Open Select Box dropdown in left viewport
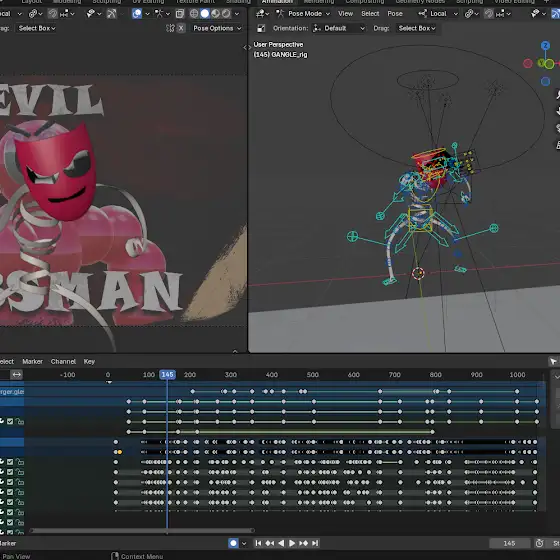 [36, 28]
